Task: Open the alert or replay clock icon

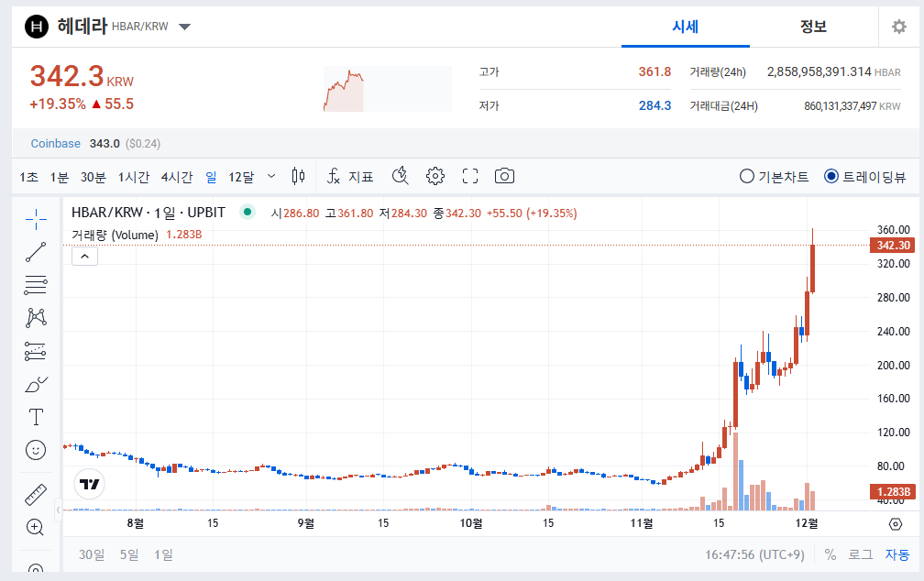Action: click(400, 176)
